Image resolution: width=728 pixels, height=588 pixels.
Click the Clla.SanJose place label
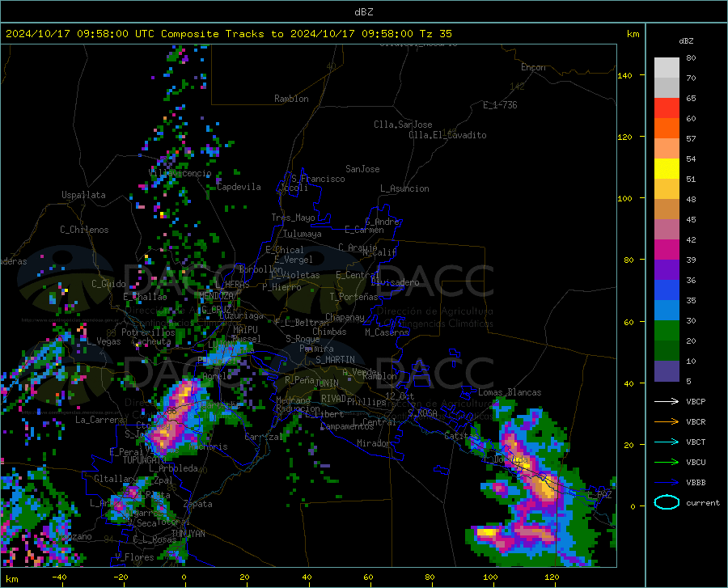pos(403,125)
